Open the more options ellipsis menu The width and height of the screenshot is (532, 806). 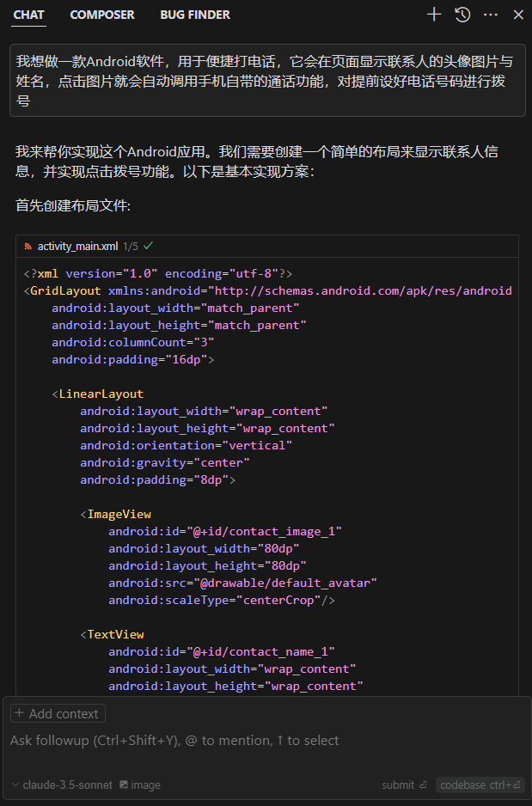point(491,15)
